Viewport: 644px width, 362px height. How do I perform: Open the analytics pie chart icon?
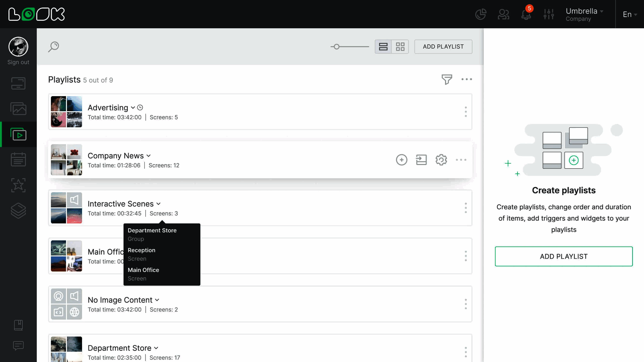[x=481, y=14]
